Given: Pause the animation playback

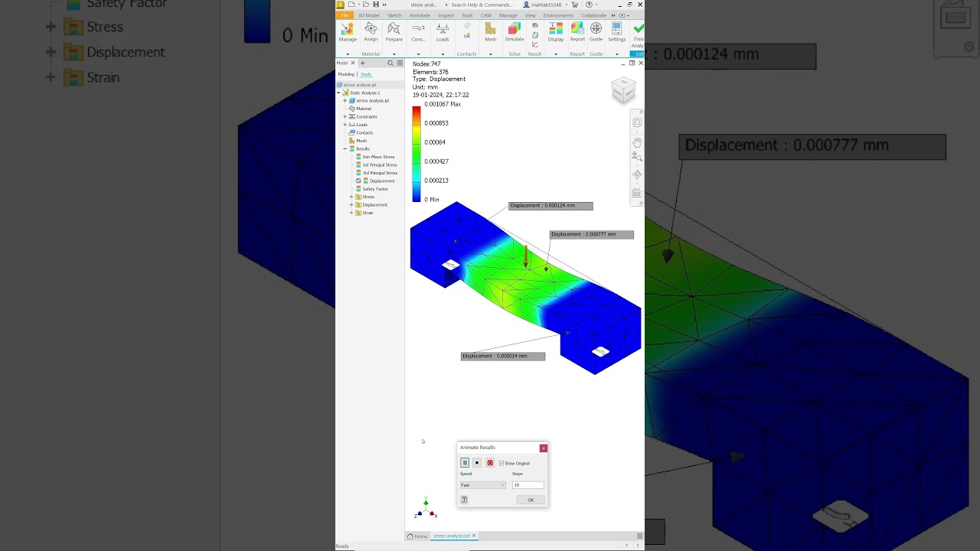Looking at the screenshot, I should (x=465, y=463).
